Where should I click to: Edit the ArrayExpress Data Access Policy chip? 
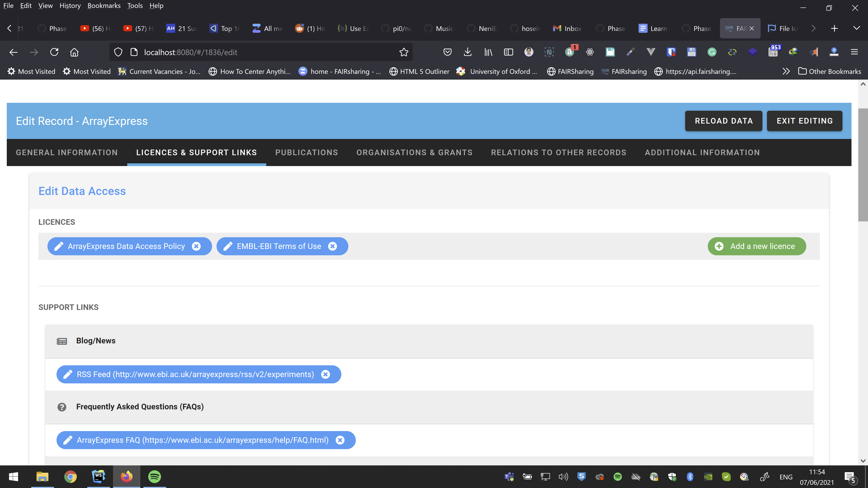59,246
